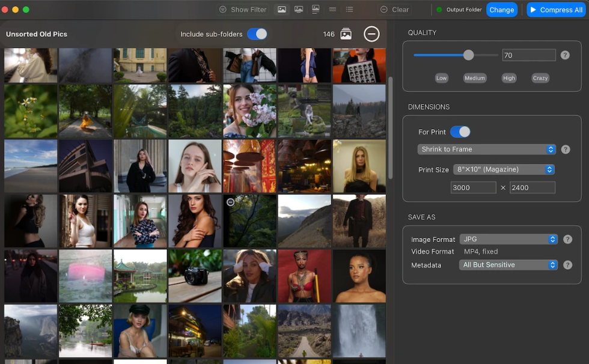Toggle Include sub-folders off
The height and width of the screenshot is (364, 589).
[257, 34]
